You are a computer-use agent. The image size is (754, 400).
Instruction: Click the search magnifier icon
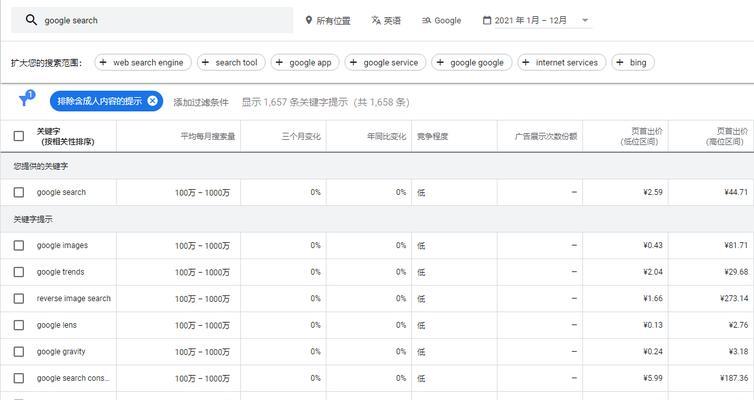[31, 20]
